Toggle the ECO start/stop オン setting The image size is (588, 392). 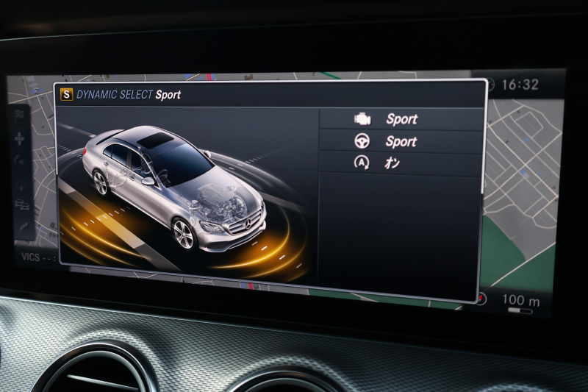coord(392,163)
